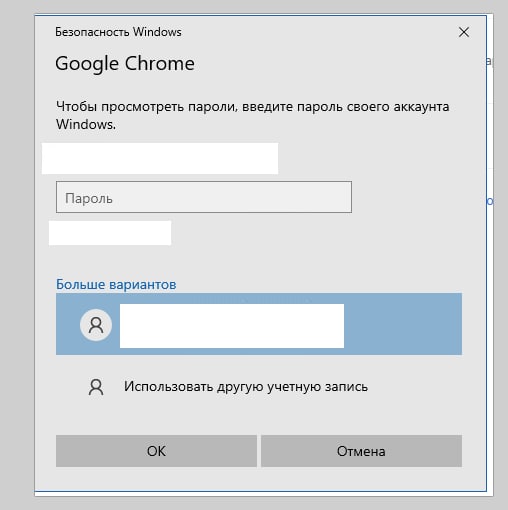508x510 pixels.
Task: Confirm with the OK button
Action: 156,451
